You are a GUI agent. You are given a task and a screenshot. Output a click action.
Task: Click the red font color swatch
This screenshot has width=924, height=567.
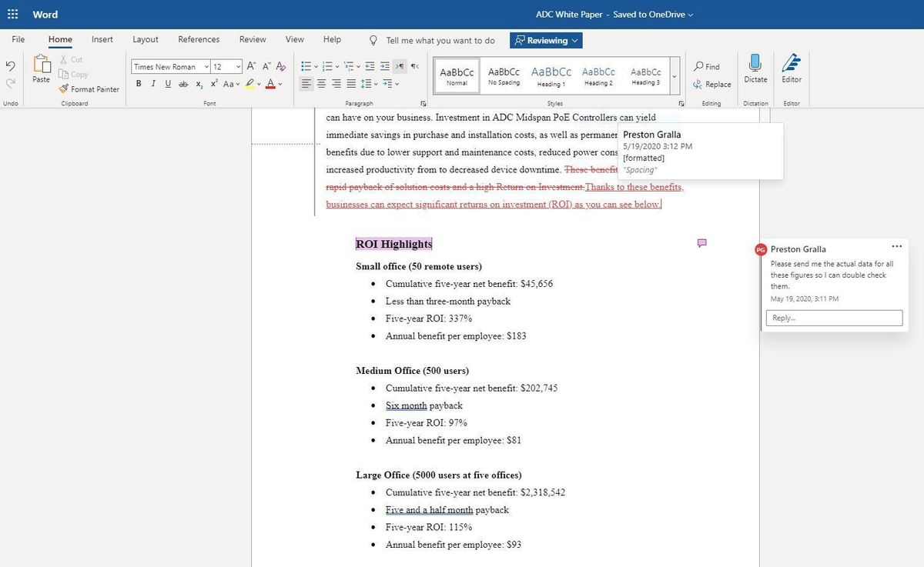[270, 84]
